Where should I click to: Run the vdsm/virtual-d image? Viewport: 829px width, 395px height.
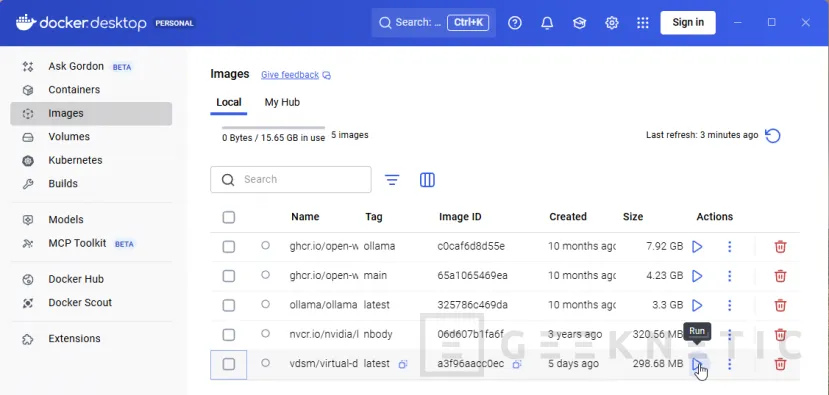click(697, 364)
